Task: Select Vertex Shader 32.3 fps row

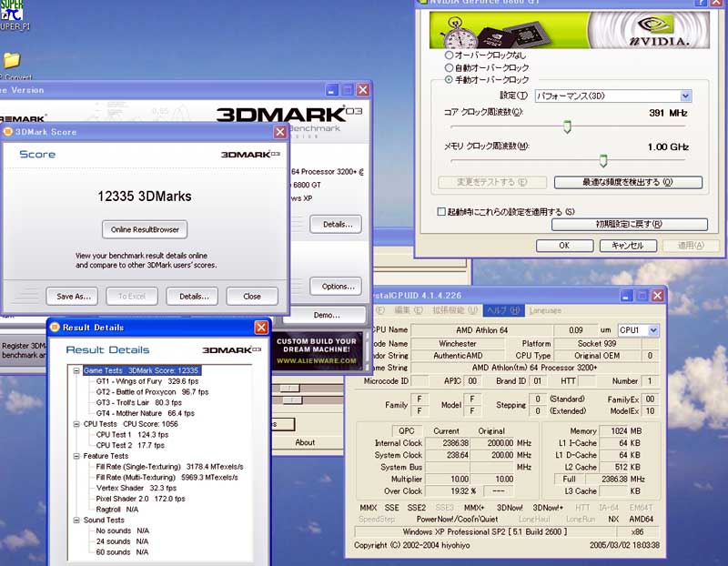Action: click(x=136, y=488)
